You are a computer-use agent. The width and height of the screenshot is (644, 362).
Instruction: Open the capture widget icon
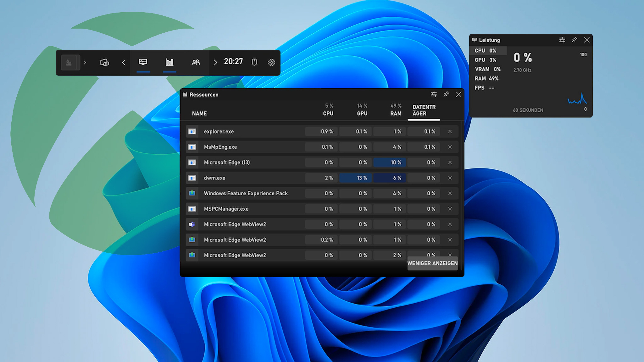pos(104,62)
